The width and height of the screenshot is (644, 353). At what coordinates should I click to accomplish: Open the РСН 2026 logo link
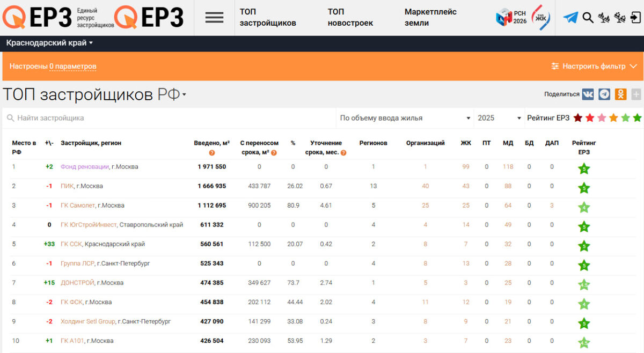(x=511, y=17)
